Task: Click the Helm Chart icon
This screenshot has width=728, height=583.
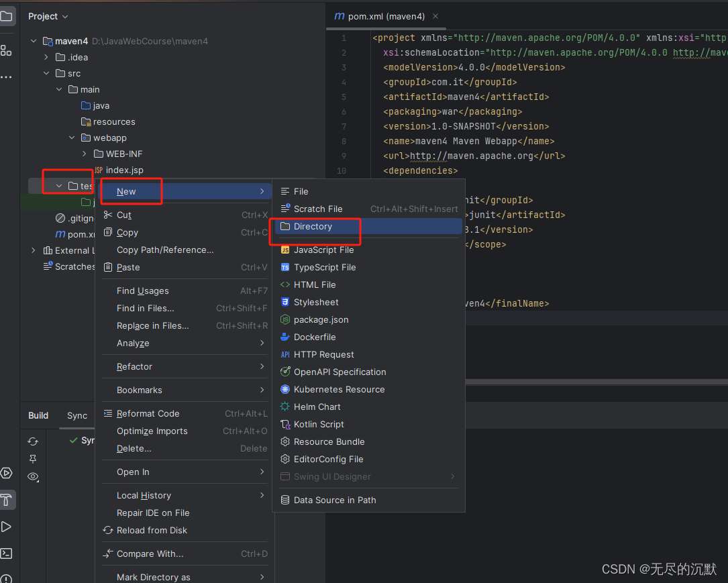Action: (285, 407)
